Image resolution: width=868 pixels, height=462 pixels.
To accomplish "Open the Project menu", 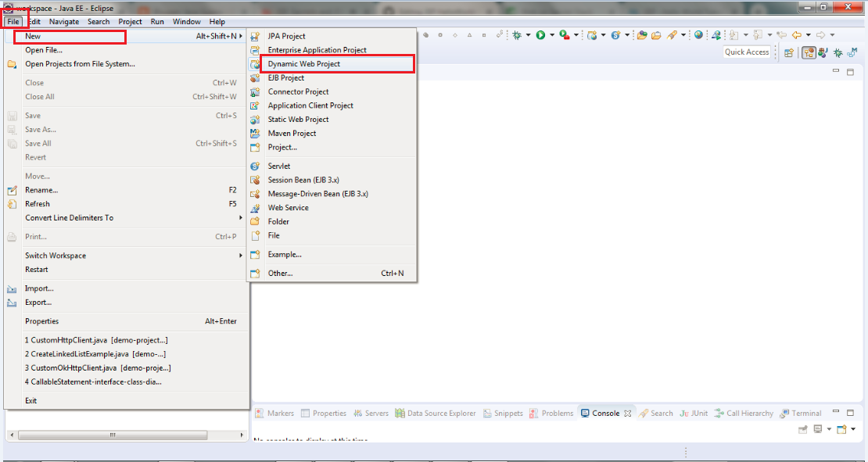I will click(x=130, y=22).
